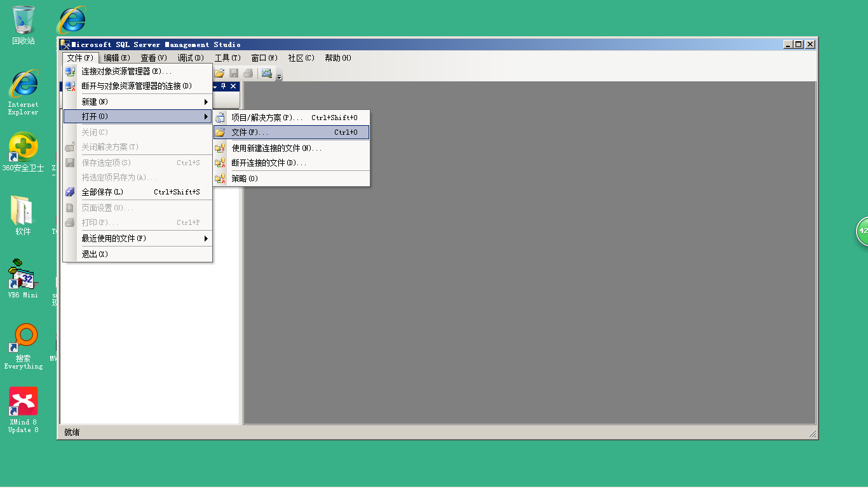
Task: Select the 软件 folder on the desktop
Action: [x=24, y=216]
